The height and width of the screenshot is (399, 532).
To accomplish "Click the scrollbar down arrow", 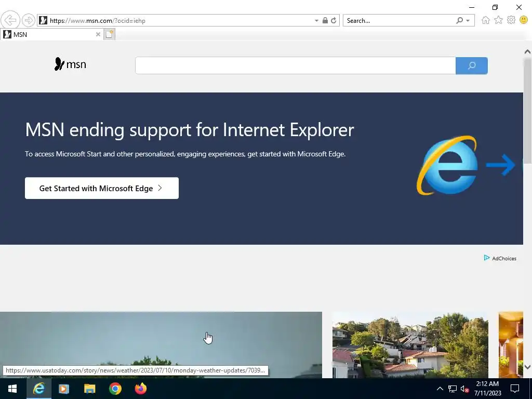I will pyautogui.click(x=527, y=367).
